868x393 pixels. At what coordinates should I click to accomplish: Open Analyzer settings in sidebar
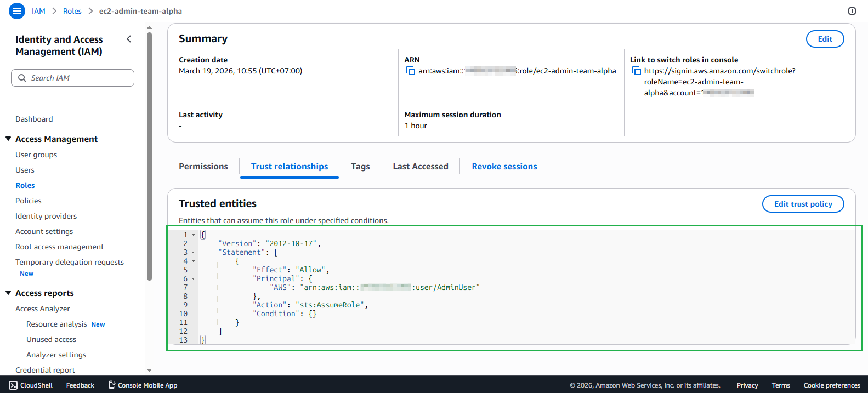pos(56,355)
